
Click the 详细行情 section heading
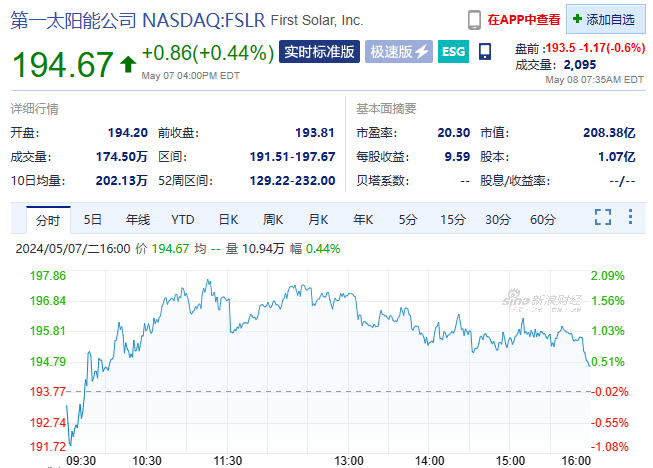[x=35, y=109]
